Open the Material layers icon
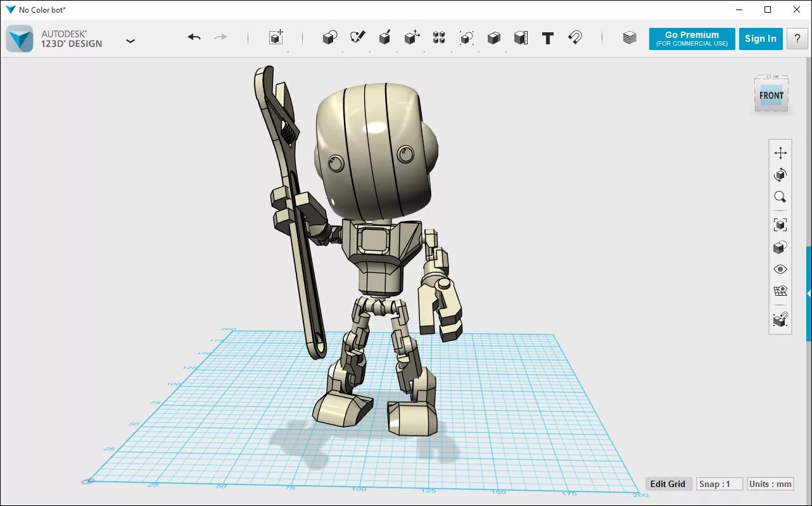This screenshot has height=506, width=812. (629, 38)
